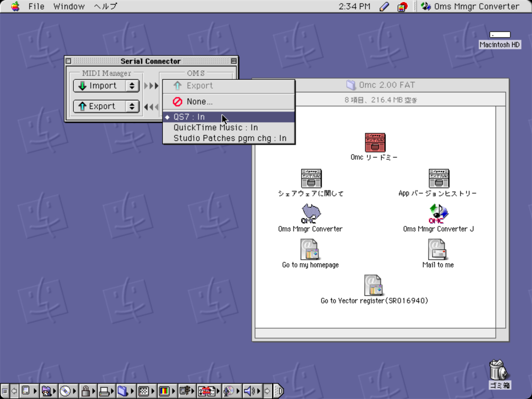
Task: Open the Oms Mmgr Converter J application icon
Action: click(x=438, y=213)
